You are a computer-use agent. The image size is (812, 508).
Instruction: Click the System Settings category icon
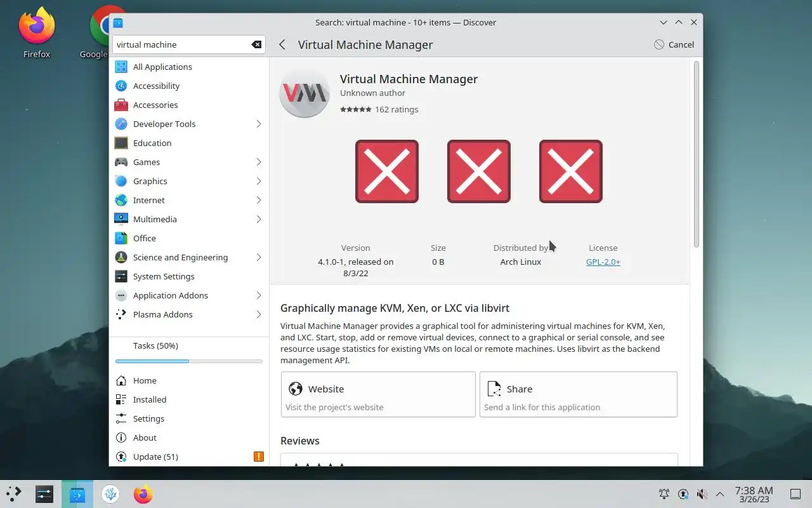pos(121,276)
